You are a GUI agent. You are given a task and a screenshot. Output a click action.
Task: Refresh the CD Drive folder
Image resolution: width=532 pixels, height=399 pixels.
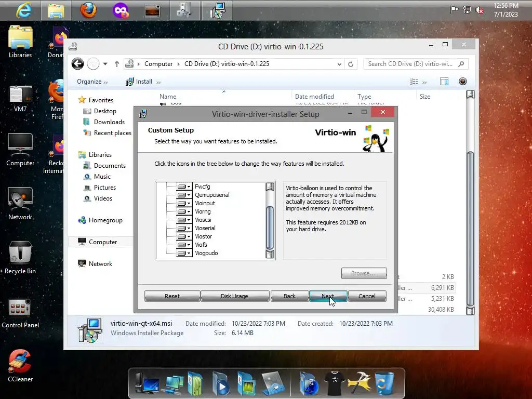click(351, 64)
